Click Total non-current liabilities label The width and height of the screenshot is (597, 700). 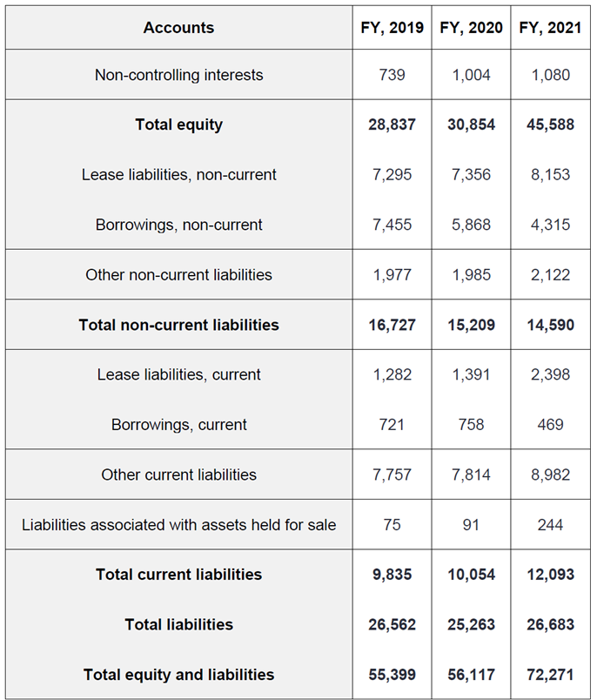(x=178, y=325)
